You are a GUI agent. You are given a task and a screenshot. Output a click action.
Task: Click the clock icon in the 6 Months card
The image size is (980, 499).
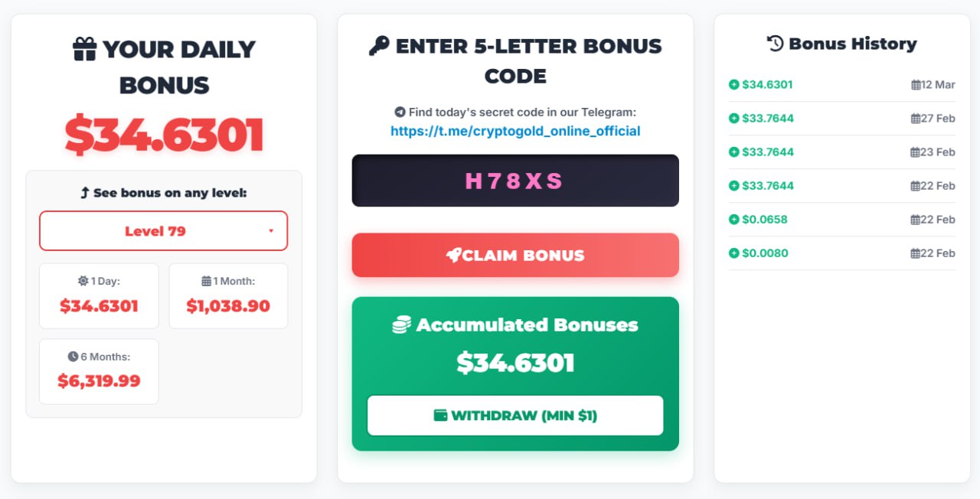tap(73, 357)
